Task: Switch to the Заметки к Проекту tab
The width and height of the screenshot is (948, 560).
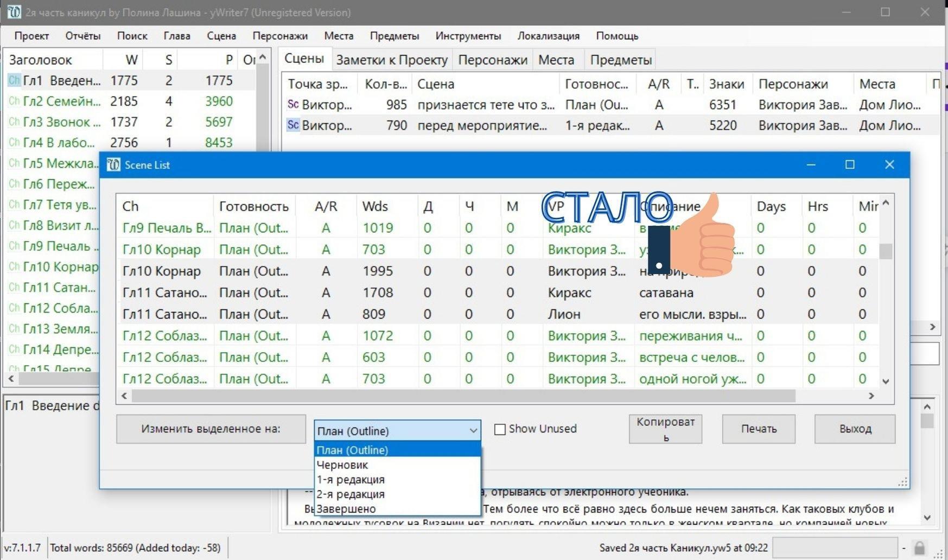Action: point(391,60)
